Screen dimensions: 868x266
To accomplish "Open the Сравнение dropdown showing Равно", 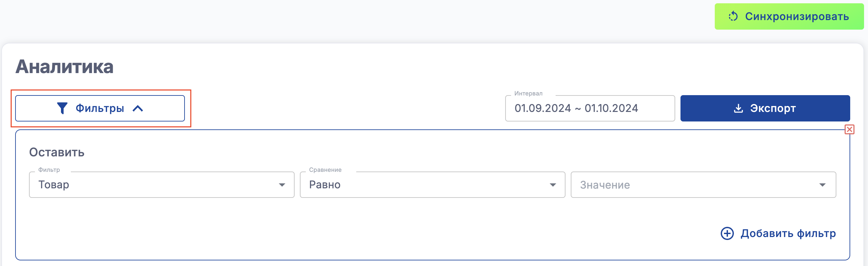I will pos(424,184).
